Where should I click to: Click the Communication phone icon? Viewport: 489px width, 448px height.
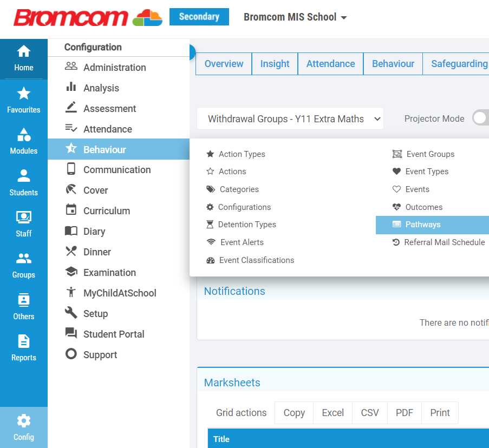point(71,169)
